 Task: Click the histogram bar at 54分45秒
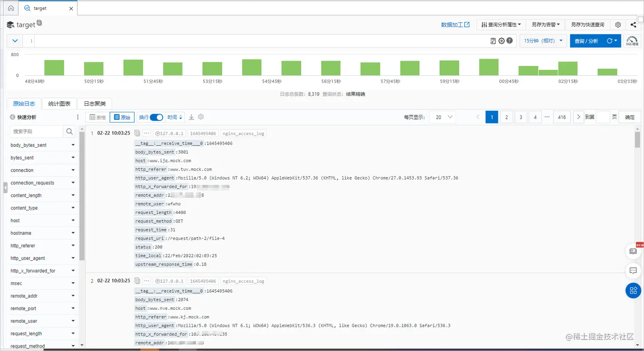point(252,67)
